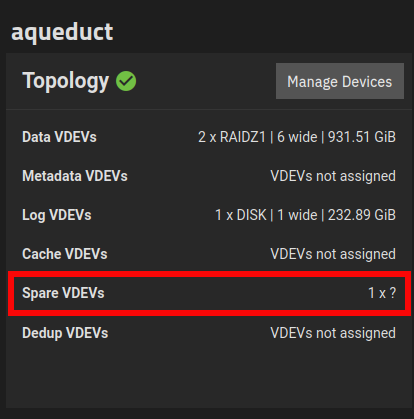Select the Log VDEVs label
This screenshot has height=419, width=414.
pos(57,215)
